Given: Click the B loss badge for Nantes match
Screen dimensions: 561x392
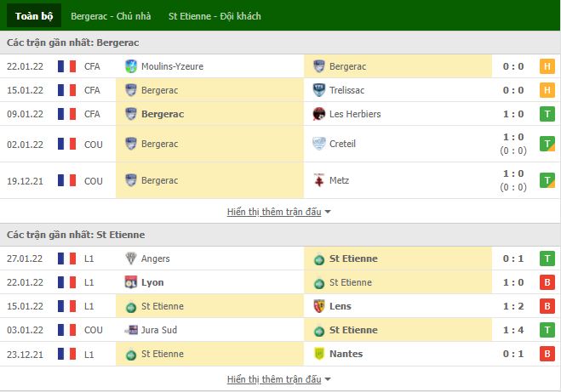Looking at the screenshot, I should pos(547,354).
